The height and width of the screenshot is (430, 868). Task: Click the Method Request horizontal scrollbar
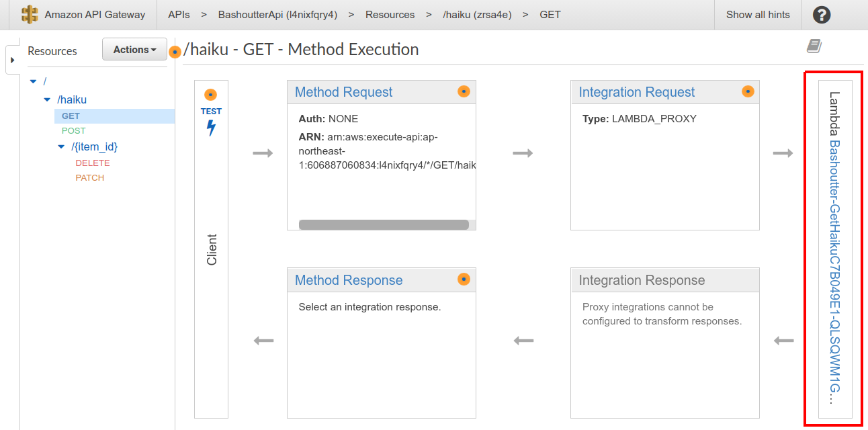point(384,225)
